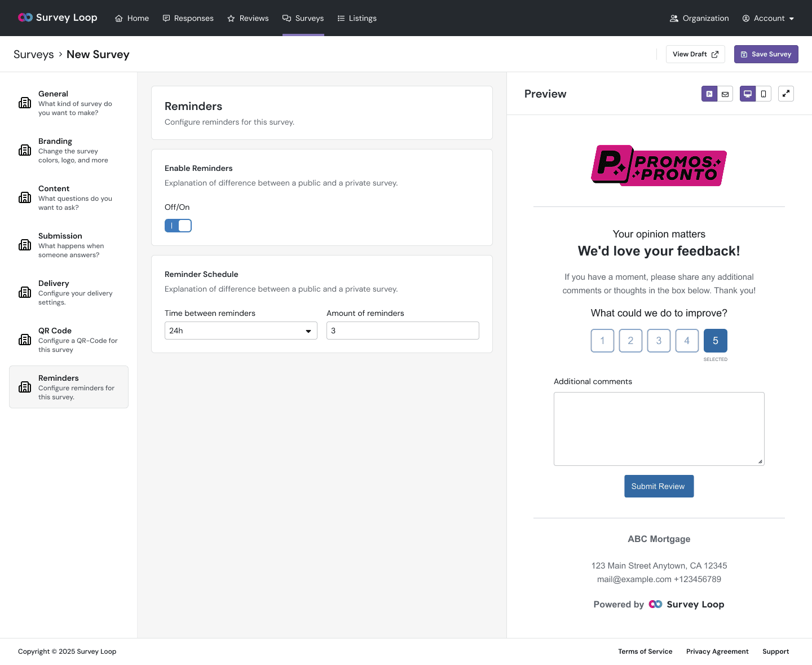Go to the General settings section
The width and height of the screenshot is (812, 665).
point(69,103)
